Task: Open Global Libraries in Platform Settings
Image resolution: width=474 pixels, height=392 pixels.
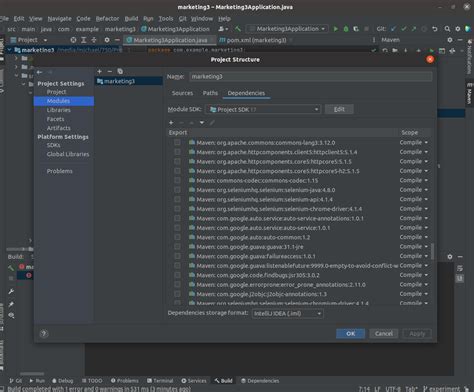Action: pyautogui.click(x=68, y=154)
